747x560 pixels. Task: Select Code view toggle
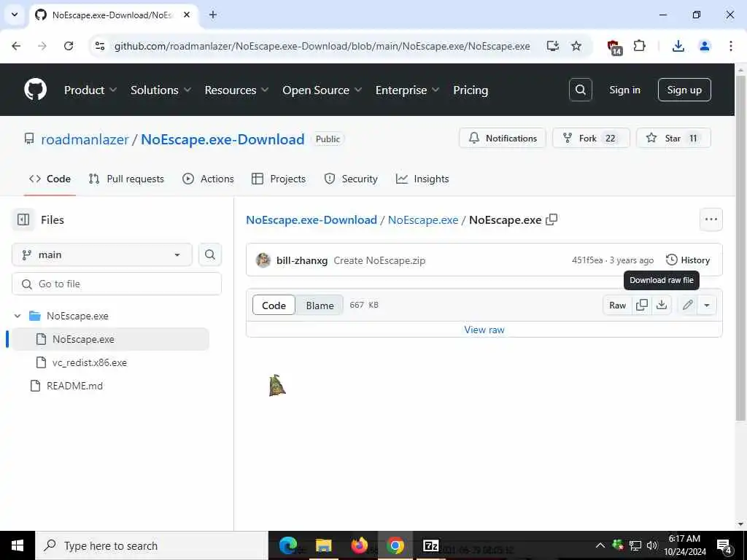coord(274,306)
